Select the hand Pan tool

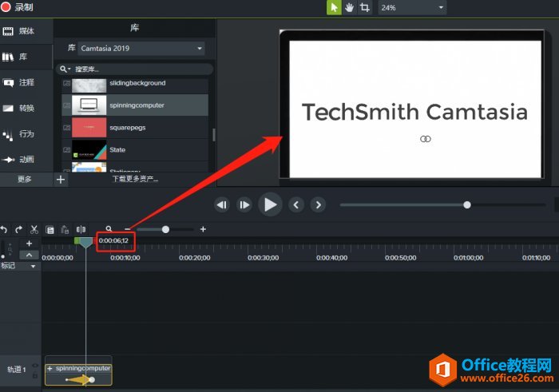tap(350, 7)
